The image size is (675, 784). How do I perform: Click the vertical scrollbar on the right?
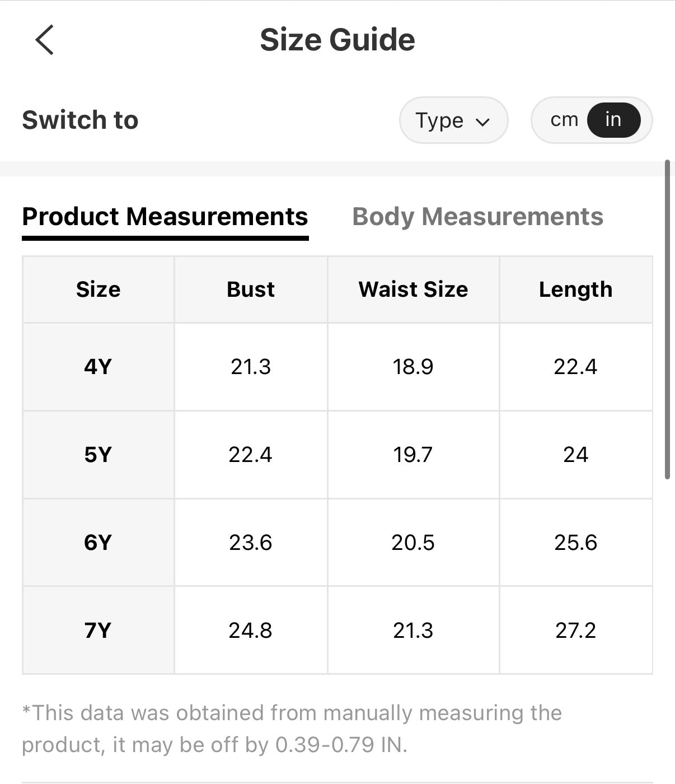(x=667, y=319)
